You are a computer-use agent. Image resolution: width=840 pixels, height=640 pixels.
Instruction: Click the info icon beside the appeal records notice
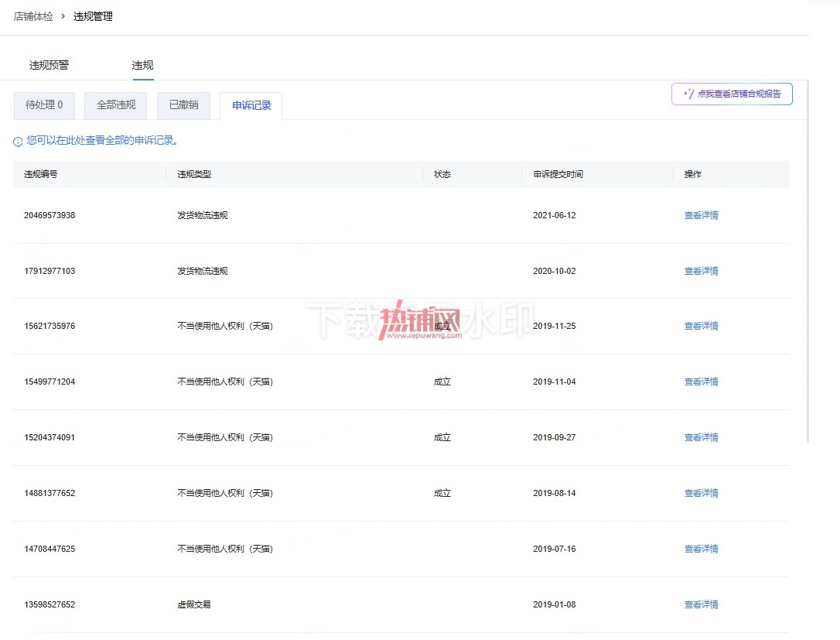coord(18,142)
